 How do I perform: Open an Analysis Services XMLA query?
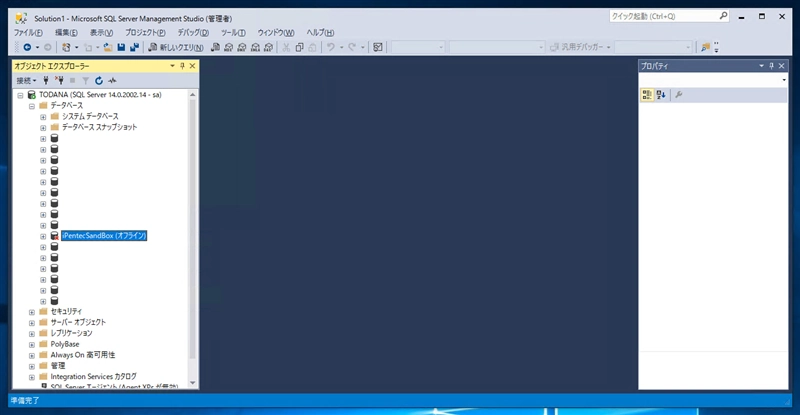coord(255,47)
